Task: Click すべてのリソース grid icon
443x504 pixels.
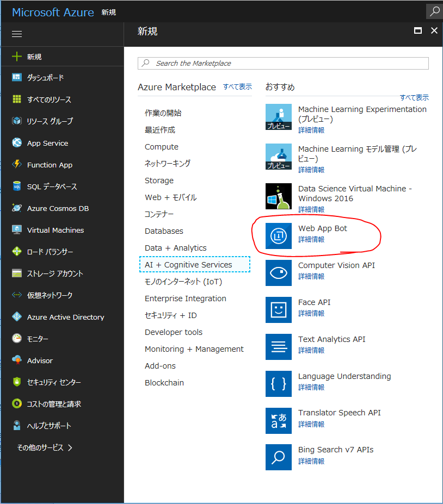Action: pos(17,99)
